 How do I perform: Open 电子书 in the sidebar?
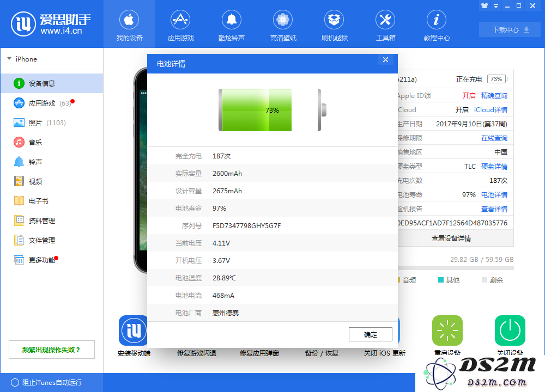click(x=52, y=201)
